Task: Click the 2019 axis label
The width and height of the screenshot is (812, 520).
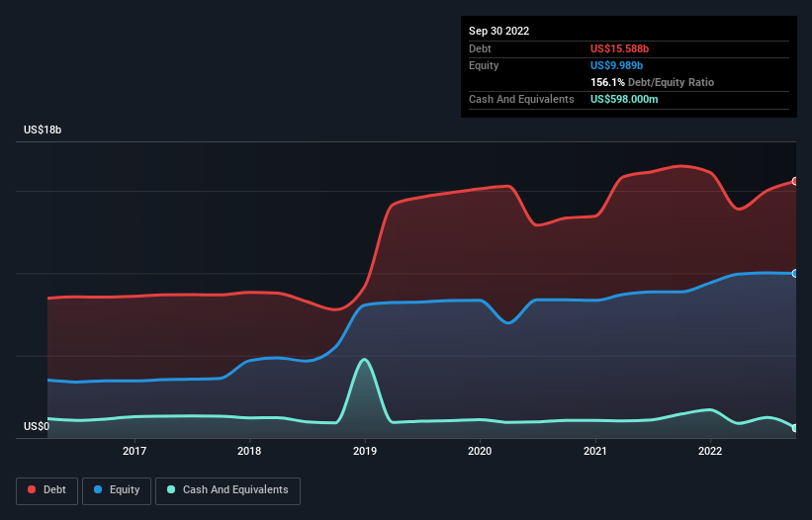Action: coord(365,451)
